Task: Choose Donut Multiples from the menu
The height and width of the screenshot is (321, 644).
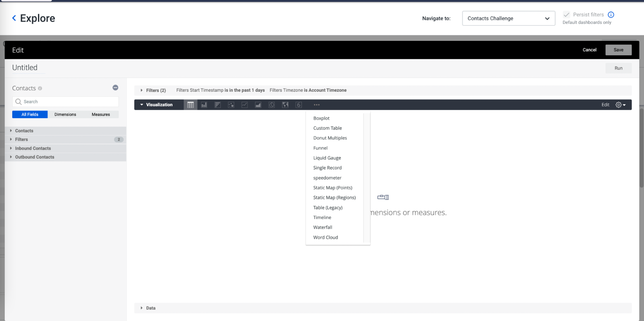Action: [x=330, y=138]
